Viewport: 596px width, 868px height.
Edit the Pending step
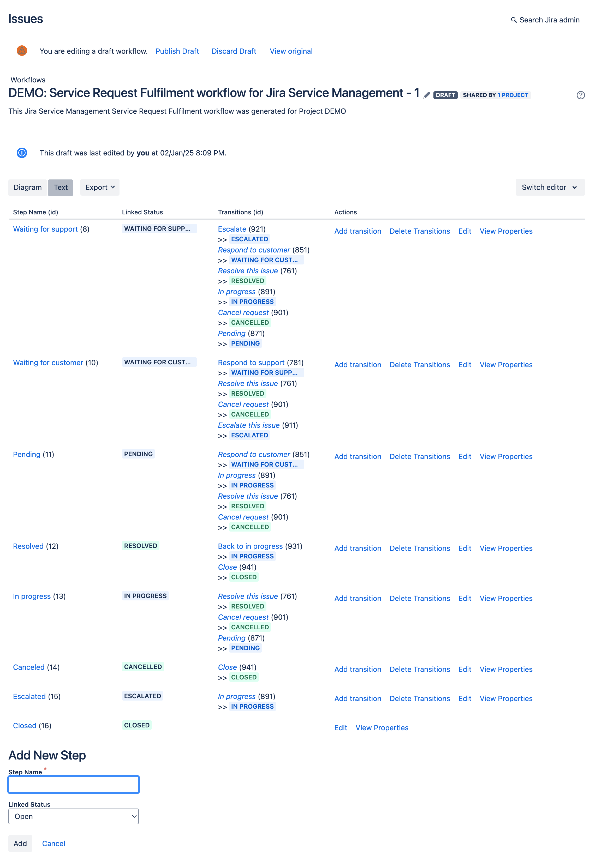click(x=464, y=456)
